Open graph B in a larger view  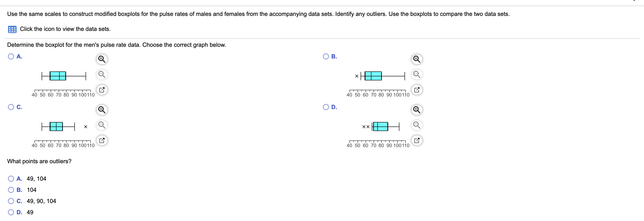pyautogui.click(x=417, y=90)
